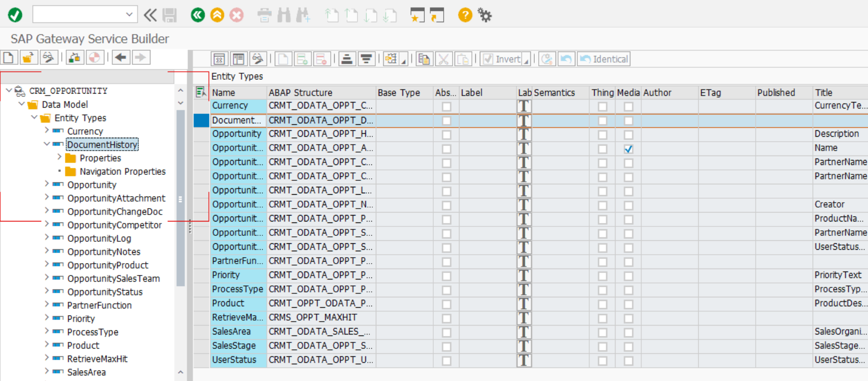The width and height of the screenshot is (868, 381).
Task: Click the Insert Row icon with green plus
Action: (x=302, y=59)
